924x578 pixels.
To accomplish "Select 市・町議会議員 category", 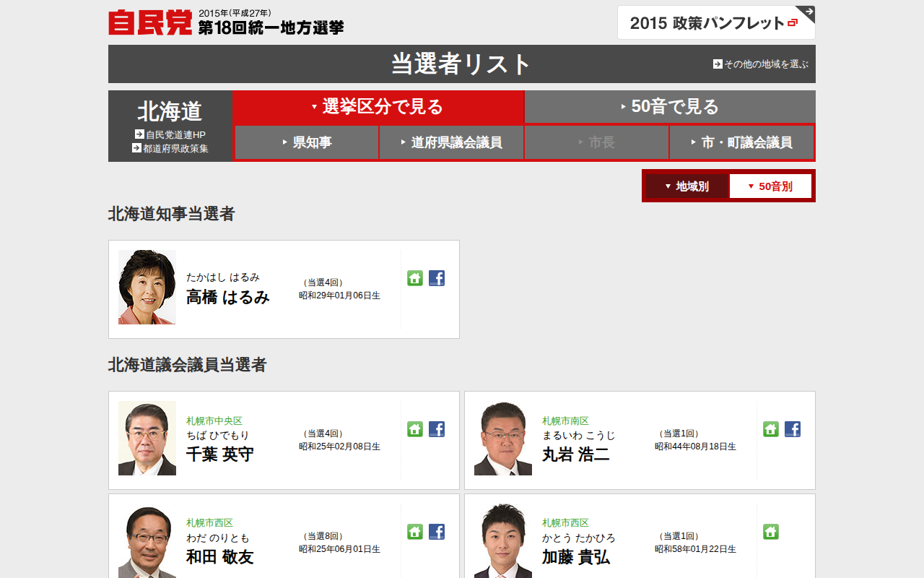I will click(742, 142).
